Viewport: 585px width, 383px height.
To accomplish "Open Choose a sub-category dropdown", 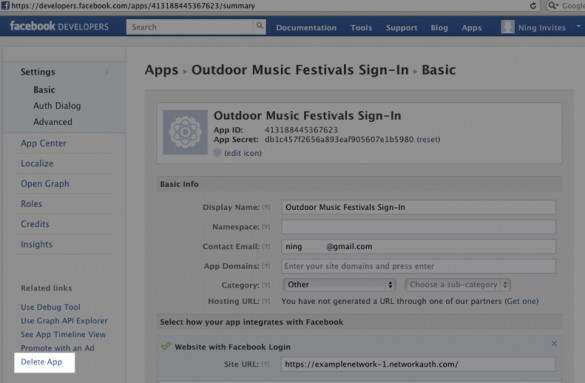I will click(x=457, y=285).
